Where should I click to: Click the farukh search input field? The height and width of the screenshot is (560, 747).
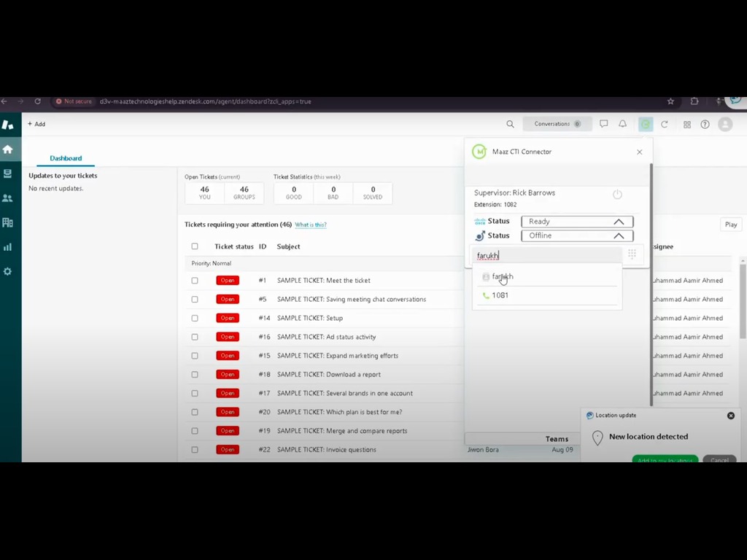coord(547,255)
